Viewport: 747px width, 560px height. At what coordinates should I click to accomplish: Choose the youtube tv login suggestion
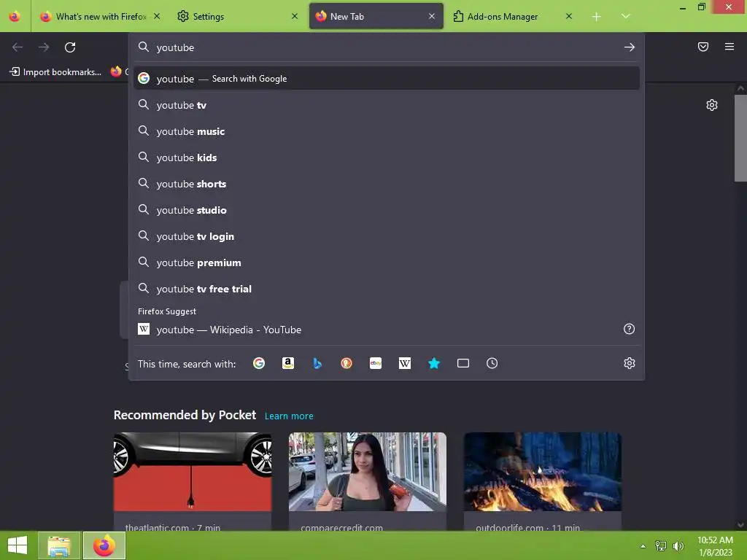(387, 236)
